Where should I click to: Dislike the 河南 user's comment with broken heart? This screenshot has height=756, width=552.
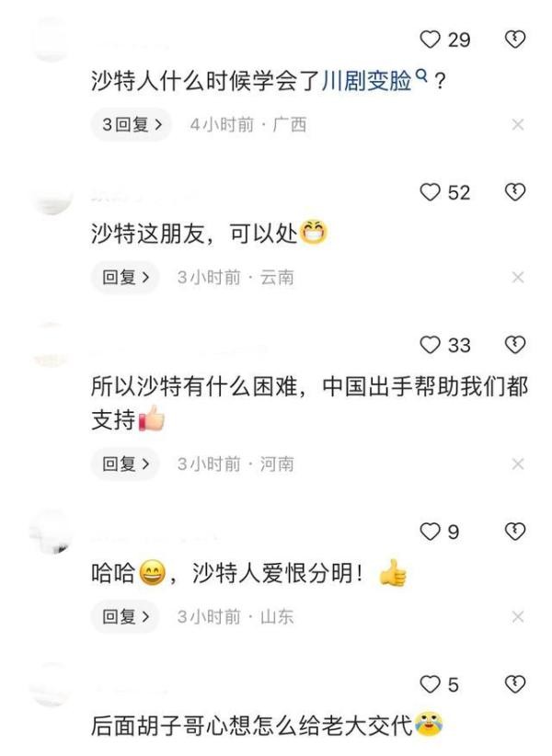coord(515,345)
